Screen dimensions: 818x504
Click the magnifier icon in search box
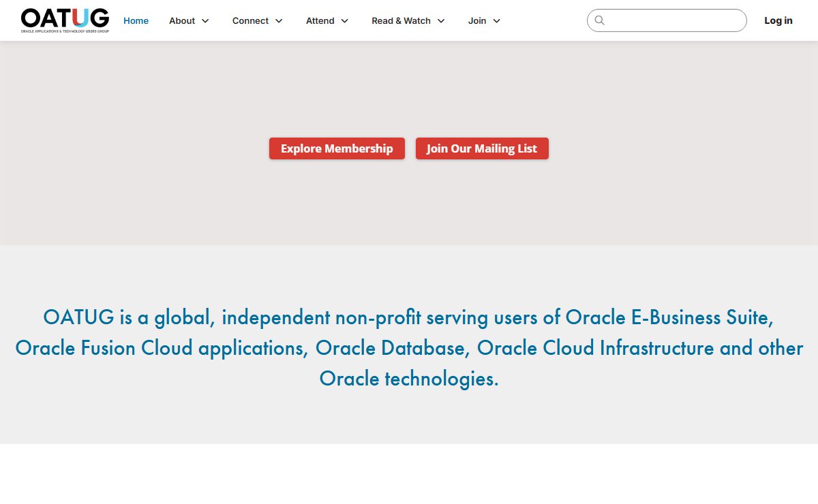(x=600, y=20)
